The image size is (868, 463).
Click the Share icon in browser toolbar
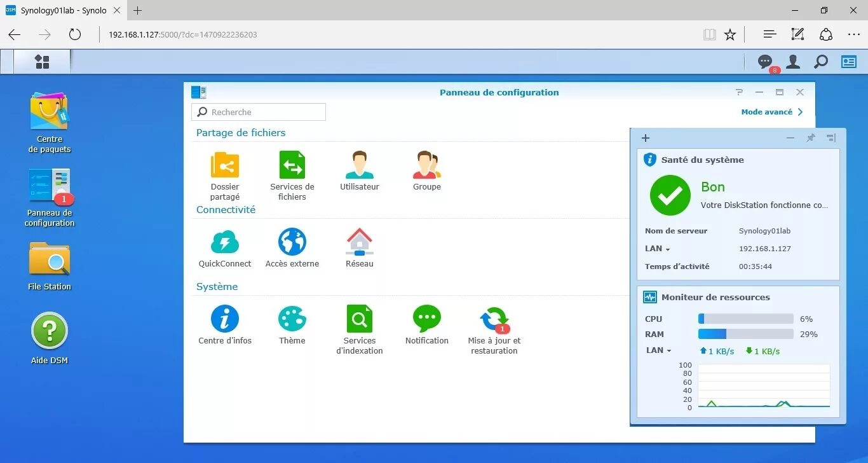(825, 34)
